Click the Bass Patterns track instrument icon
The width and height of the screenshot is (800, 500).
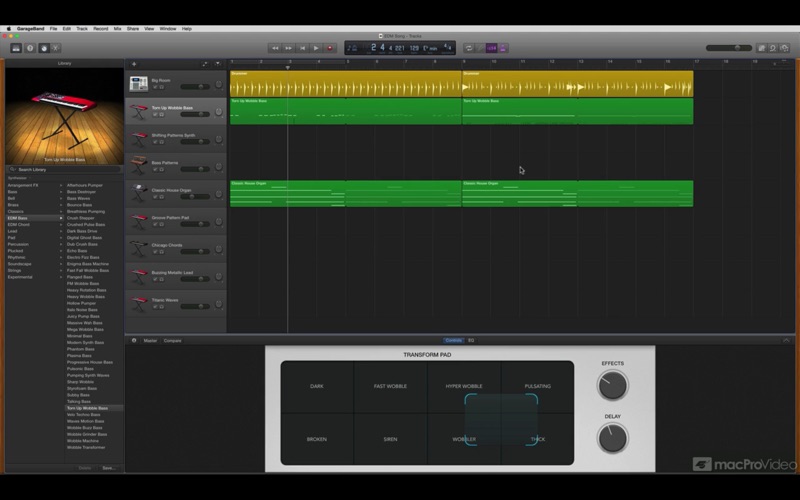[138, 166]
